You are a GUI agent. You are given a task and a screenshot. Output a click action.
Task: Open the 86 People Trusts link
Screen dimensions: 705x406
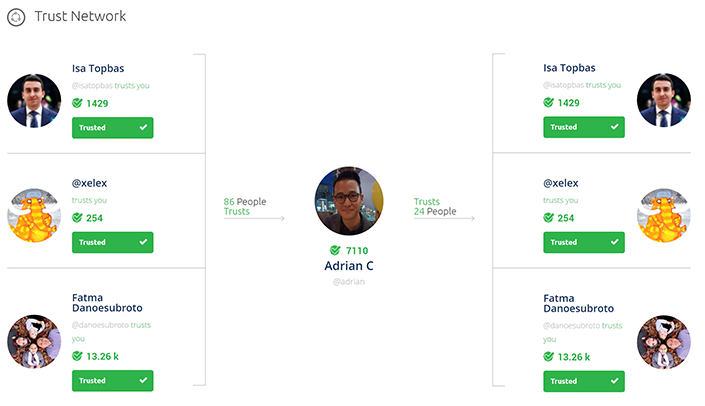click(245, 207)
